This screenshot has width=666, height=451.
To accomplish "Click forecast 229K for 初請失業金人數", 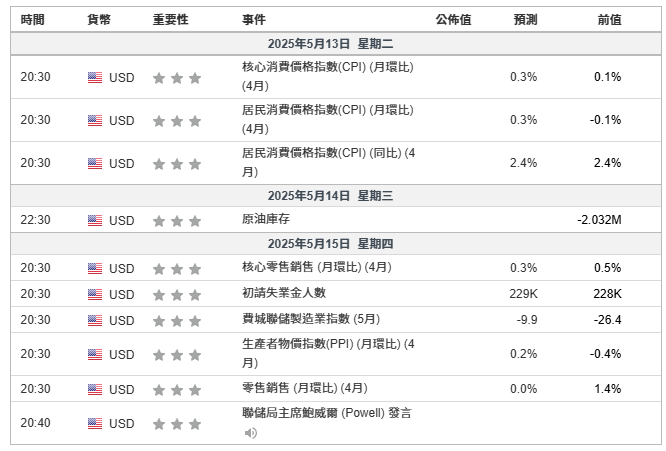I will pos(523,294).
